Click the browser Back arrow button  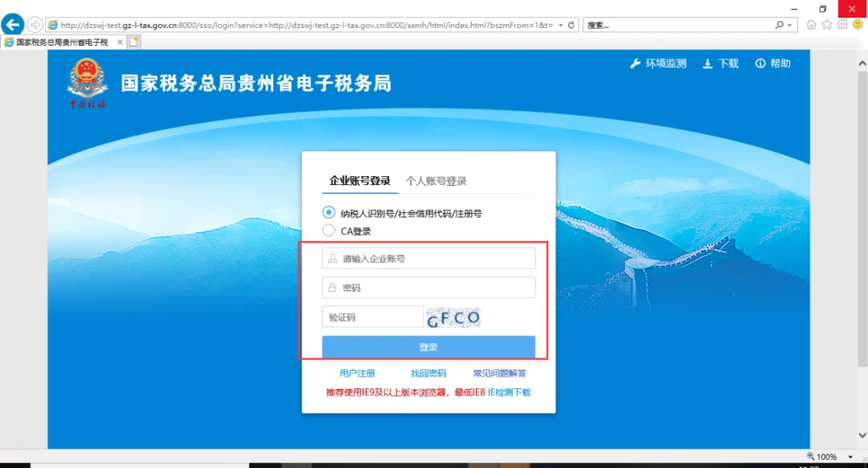click(x=13, y=24)
